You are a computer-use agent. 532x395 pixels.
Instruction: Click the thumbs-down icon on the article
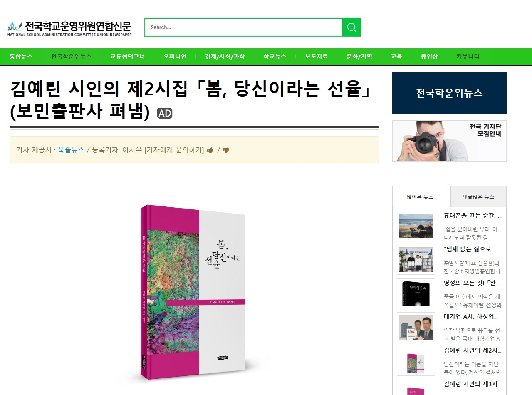[226, 150]
